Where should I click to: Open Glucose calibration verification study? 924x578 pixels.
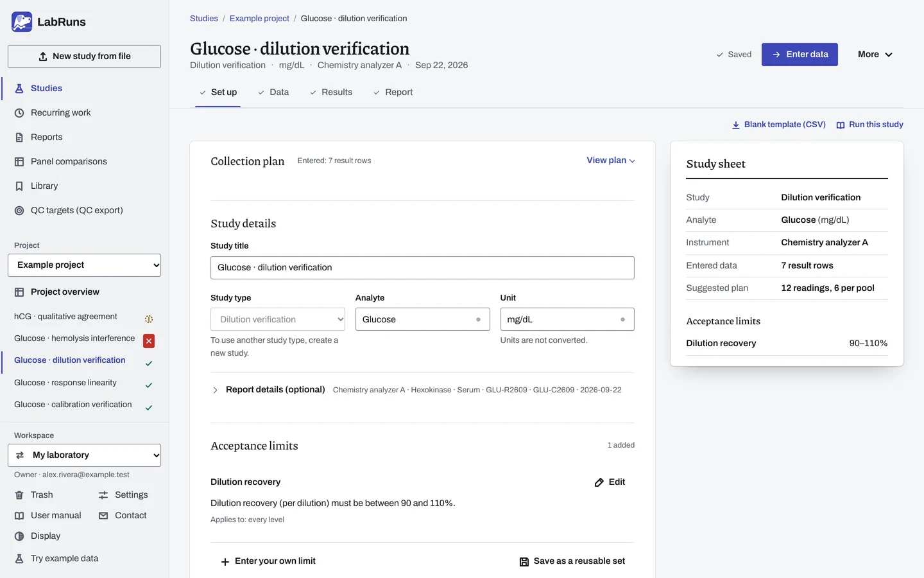tap(73, 405)
